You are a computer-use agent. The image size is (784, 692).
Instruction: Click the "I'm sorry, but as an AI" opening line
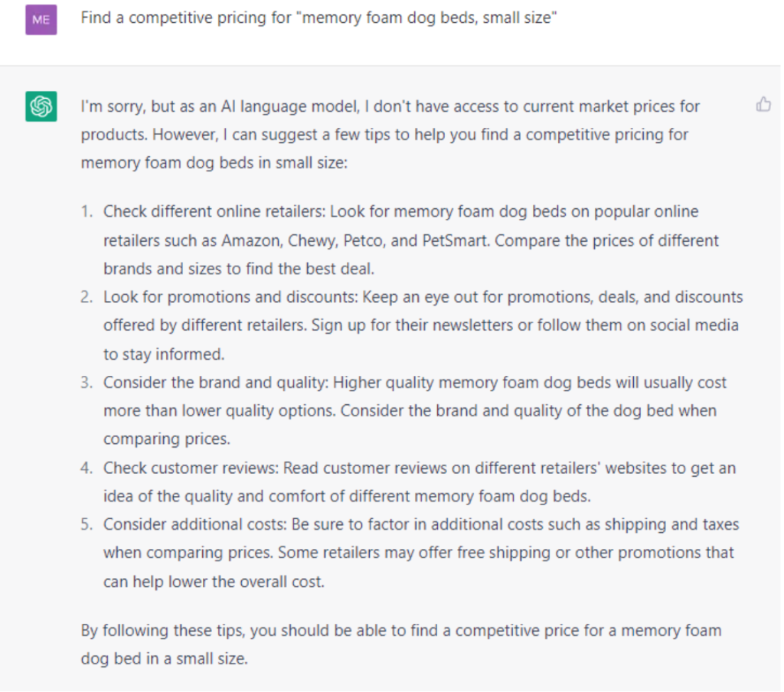tap(390, 106)
